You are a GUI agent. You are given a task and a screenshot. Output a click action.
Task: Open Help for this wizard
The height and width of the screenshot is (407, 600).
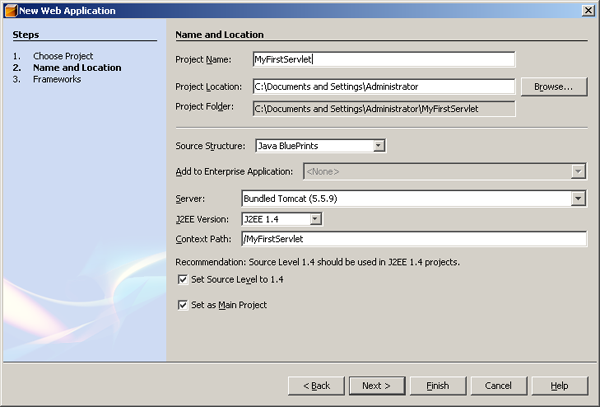[559, 385]
